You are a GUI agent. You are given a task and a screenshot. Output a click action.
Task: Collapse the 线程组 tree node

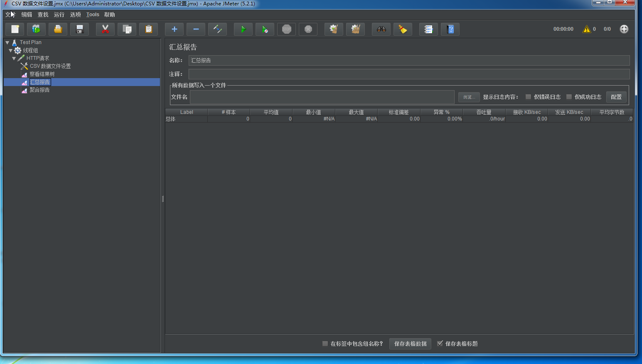10,50
